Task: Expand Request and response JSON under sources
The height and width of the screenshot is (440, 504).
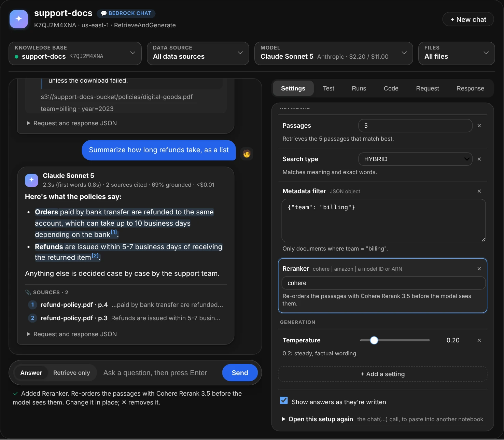Action: pyautogui.click(x=72, y=334)
